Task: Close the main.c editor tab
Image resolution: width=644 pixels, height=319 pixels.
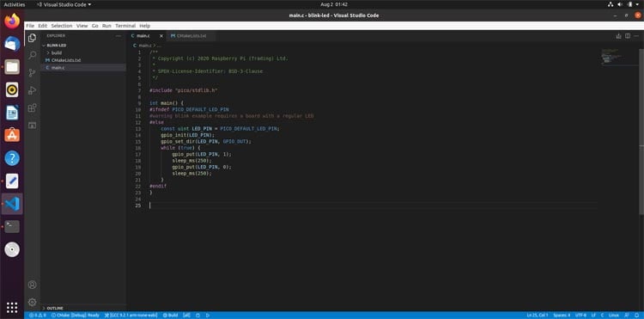Action: (161, 36)
